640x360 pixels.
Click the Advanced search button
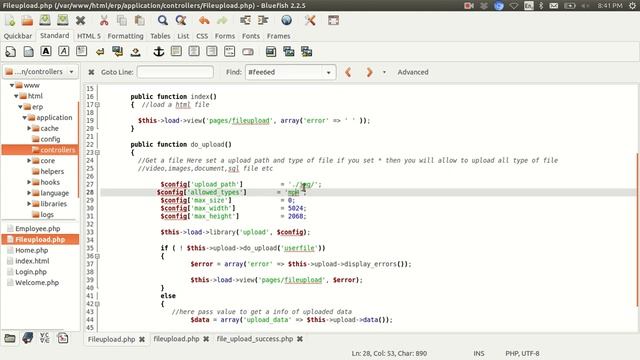[413, 72]
